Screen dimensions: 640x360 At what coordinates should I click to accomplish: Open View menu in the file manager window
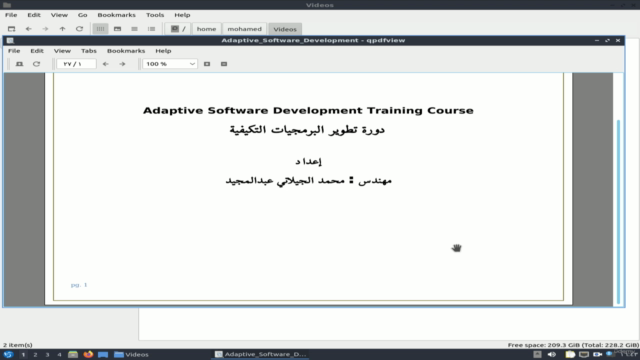coord(59,15)
